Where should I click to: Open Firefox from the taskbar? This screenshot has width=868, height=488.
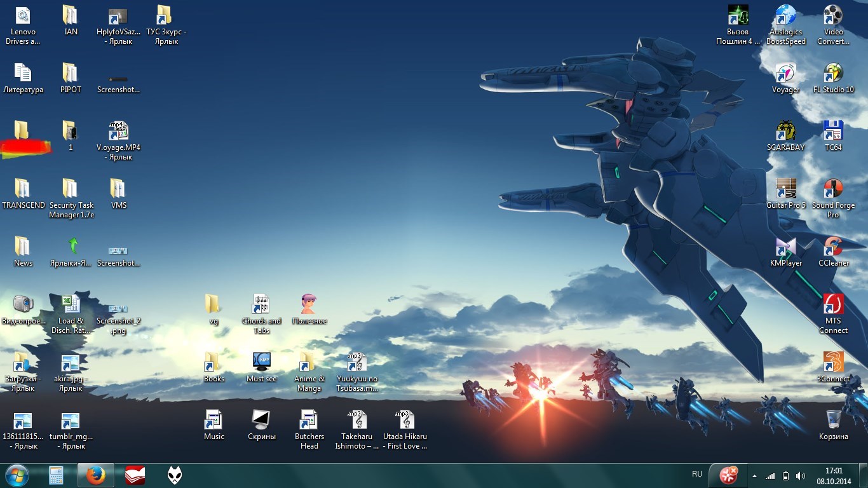tap(95, 475)
